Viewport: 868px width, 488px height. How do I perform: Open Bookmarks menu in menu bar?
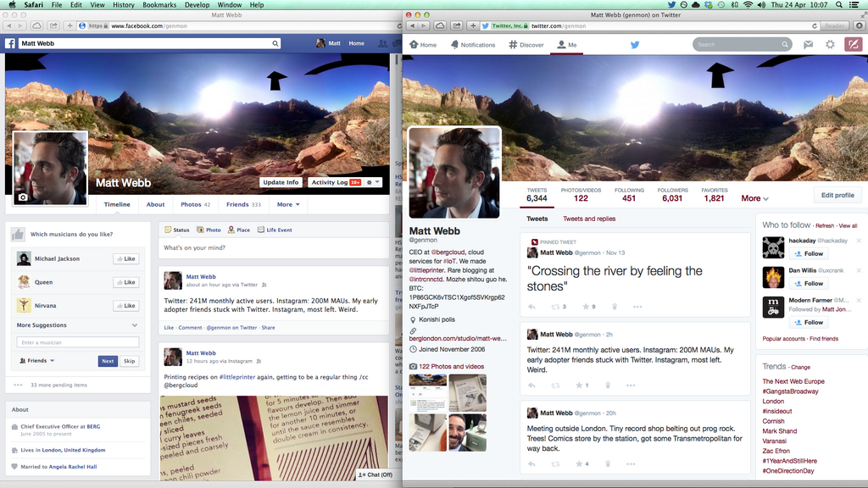(x=159, y=5)
